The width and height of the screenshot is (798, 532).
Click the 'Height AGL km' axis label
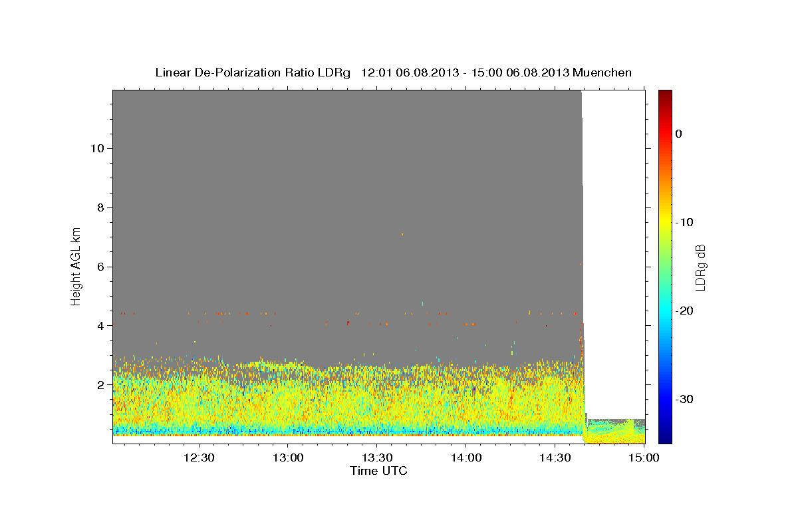pos(76,266)
